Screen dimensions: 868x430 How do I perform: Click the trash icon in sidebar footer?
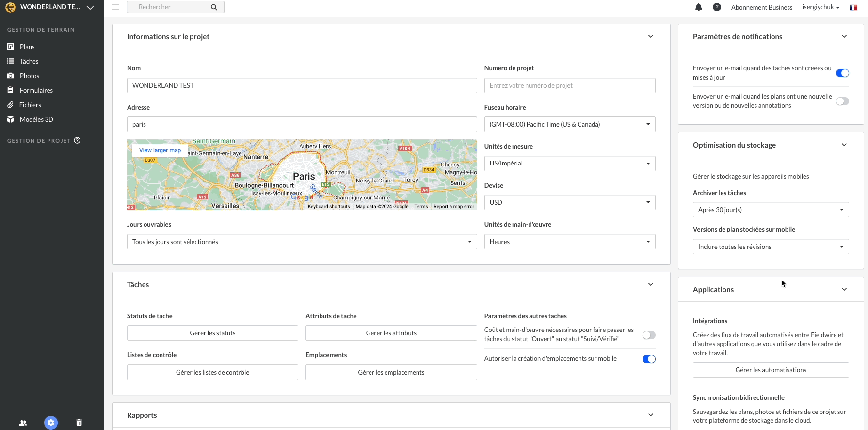(x=79, y=423)
